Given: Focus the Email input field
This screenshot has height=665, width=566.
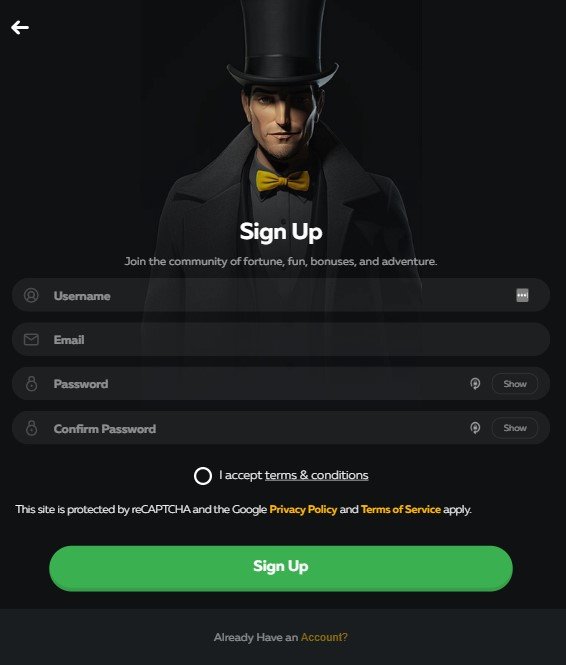Looking at the screenshot, I should tap(281, 339).
